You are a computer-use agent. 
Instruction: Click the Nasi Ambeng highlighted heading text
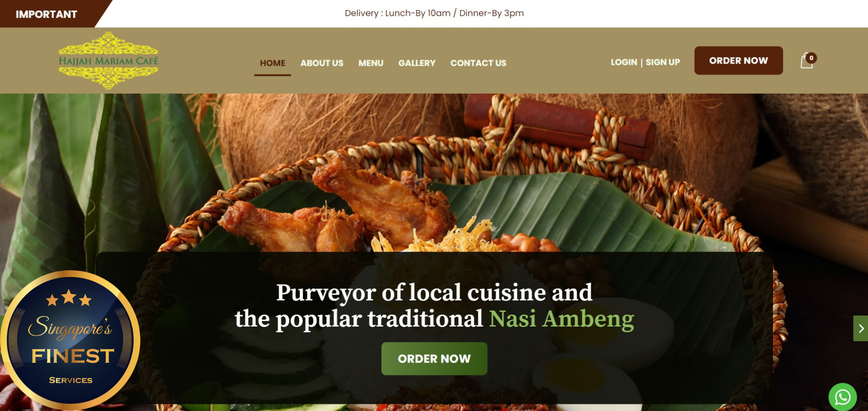tap(561, 319)
